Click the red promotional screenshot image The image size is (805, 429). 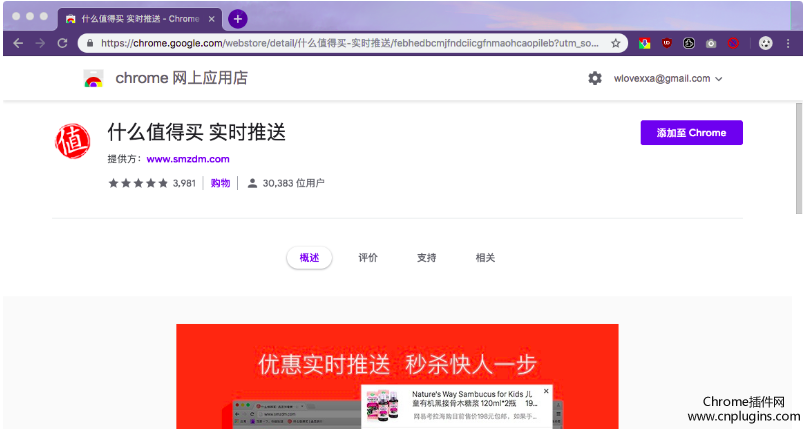[397, 376]
